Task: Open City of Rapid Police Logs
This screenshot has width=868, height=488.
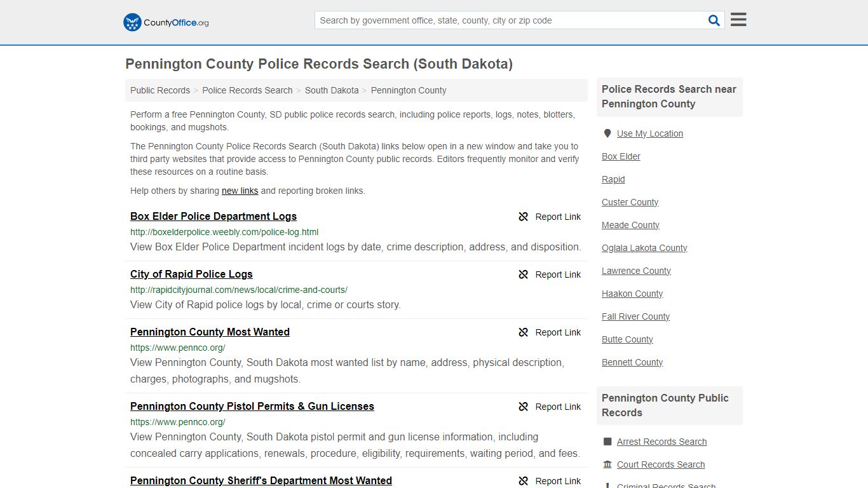Action: (191, 274)
